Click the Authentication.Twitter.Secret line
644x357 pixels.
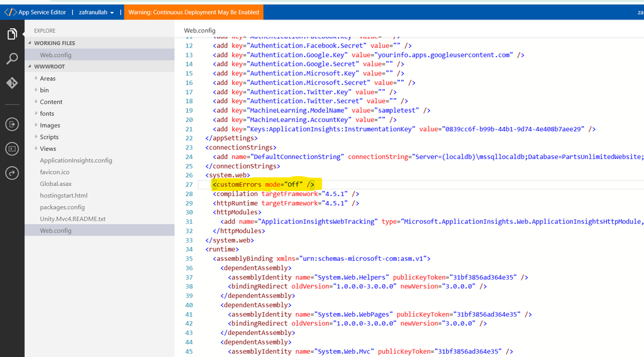point(311,101)
